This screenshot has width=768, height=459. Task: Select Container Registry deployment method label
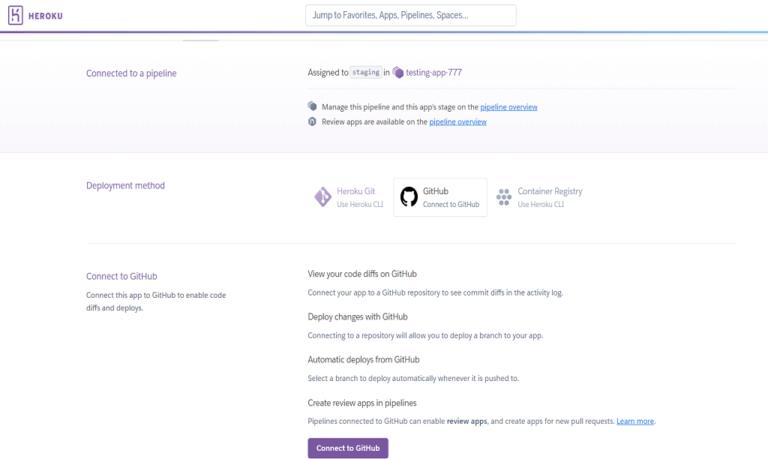coord(549,191)
